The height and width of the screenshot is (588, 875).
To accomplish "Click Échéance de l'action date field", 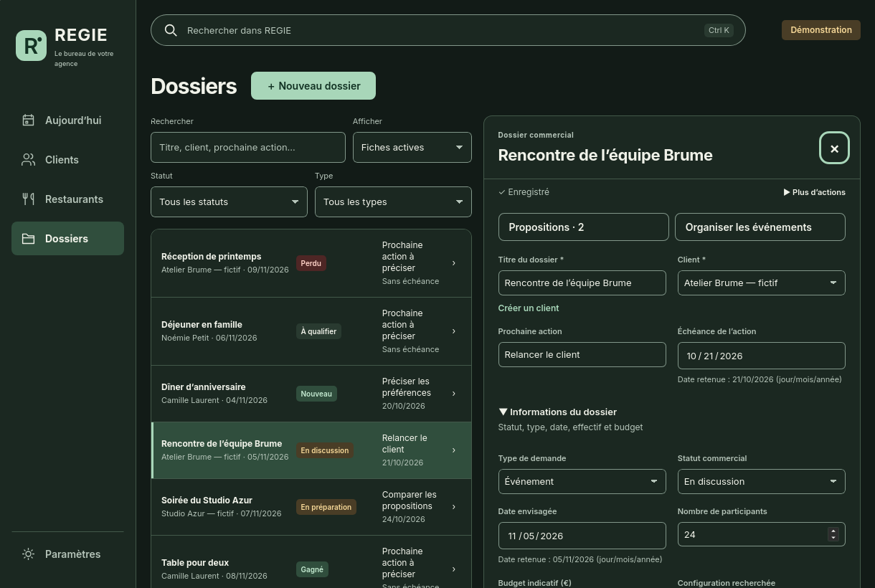I will click(761, 356).
